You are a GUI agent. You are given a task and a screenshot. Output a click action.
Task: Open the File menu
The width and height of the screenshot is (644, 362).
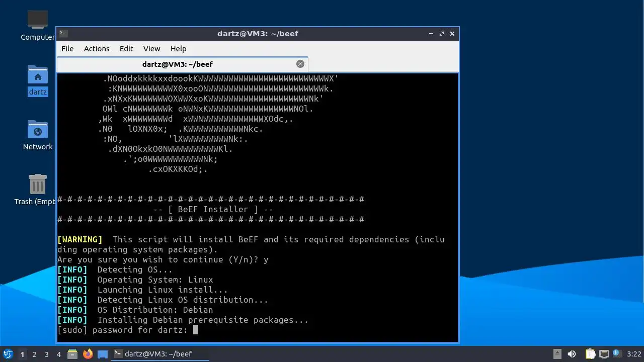[67, 49]
